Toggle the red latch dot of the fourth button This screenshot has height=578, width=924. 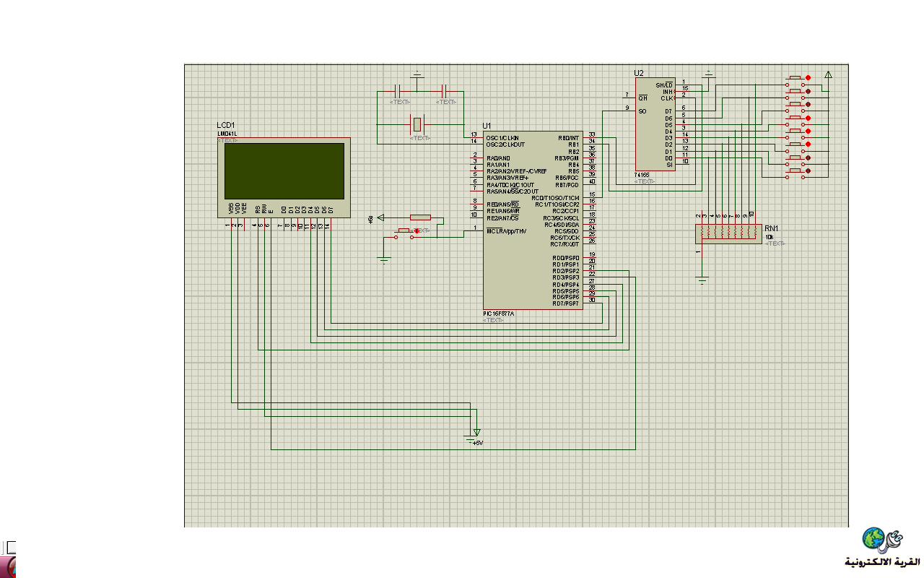tap(808, 118)
